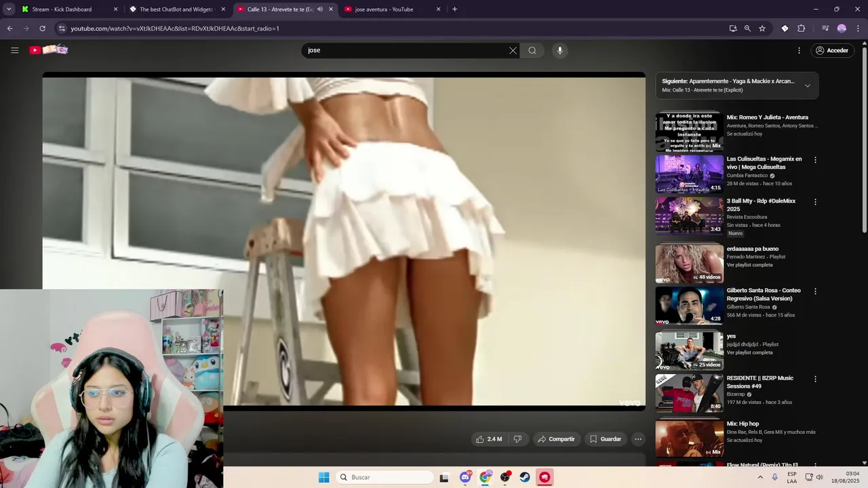868x488 pixels.
Task: Expand the Siguiente playlist queue panel
Action: pyautogui.click(x=807, y=85)
